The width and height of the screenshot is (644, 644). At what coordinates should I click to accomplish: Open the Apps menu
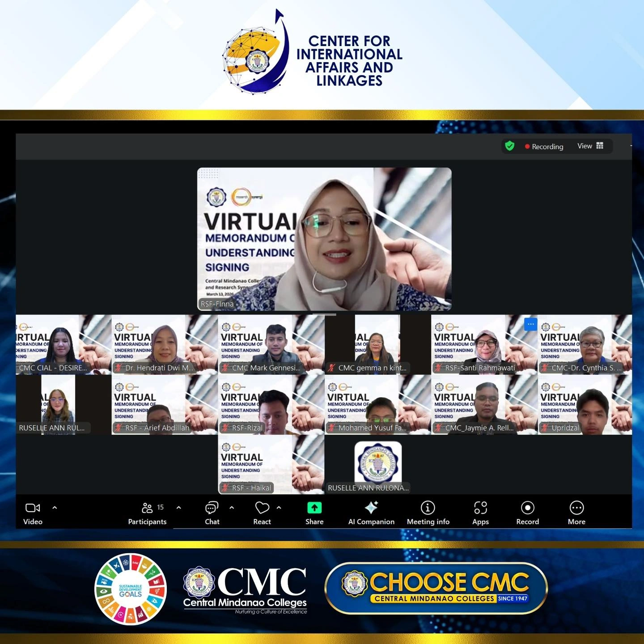click(480, 508)
